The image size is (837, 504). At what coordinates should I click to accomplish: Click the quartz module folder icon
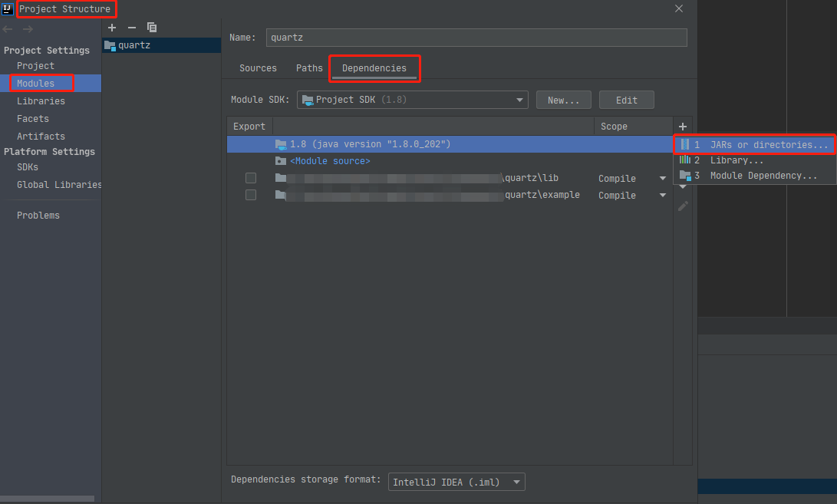110,45
